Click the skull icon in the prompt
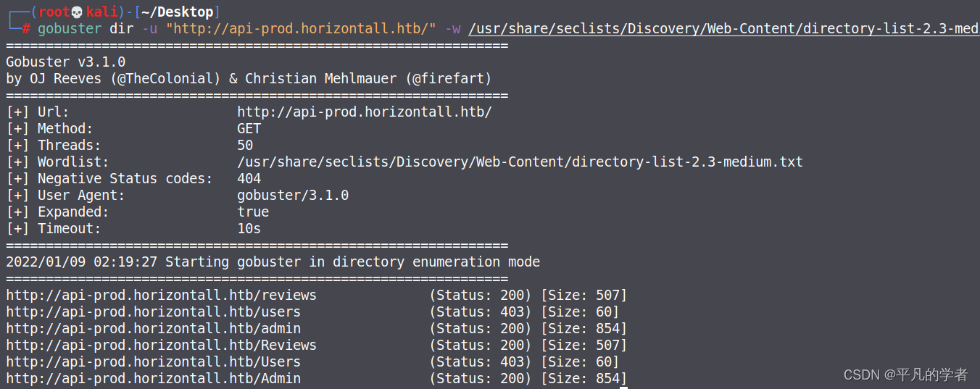This screenshot has width=980, height=389. point(78,12)
